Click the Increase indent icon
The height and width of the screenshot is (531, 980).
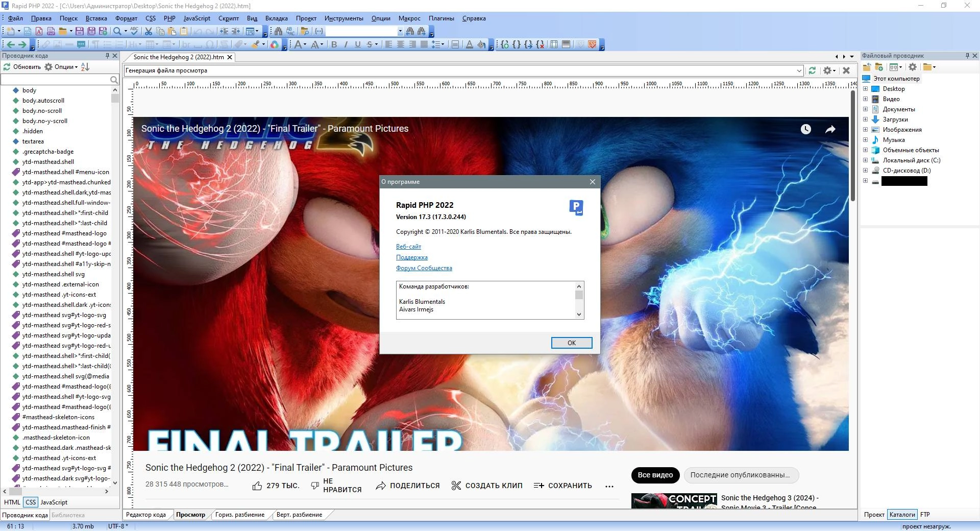click(x=224, y=31)
